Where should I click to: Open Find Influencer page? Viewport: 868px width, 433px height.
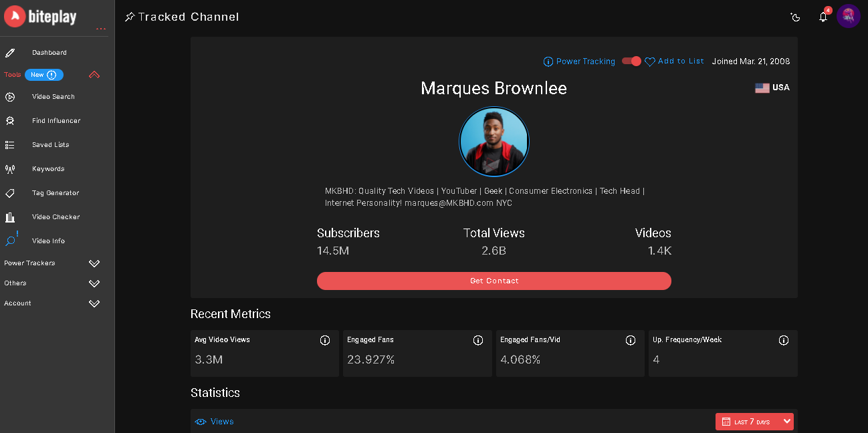[x=56, y=121]
